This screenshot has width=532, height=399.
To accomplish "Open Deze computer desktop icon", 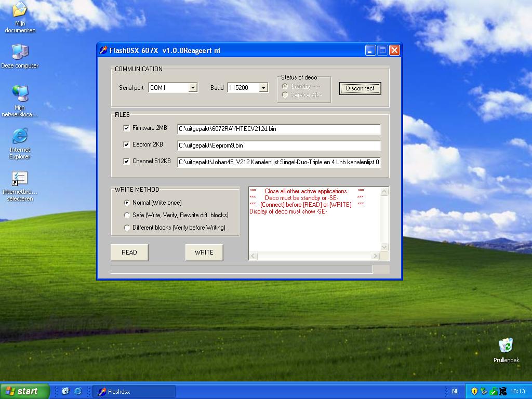I will pyautogui.click(x=20, y=56).
